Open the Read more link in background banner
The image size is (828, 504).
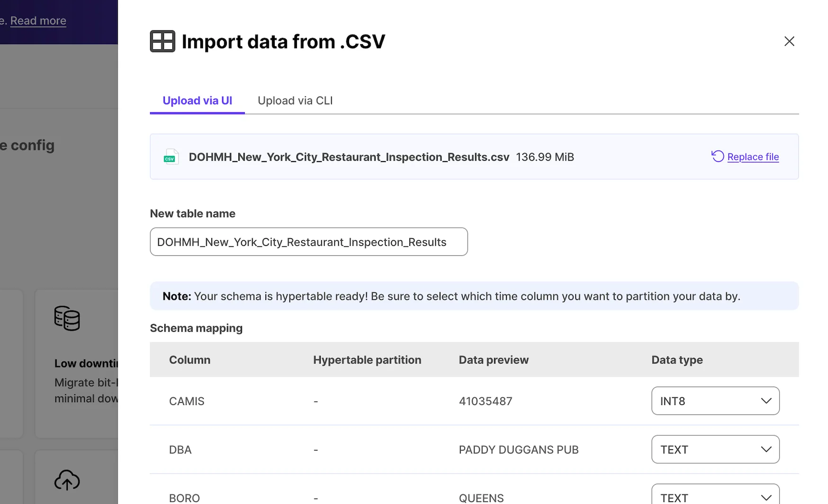pyautogui.click(x=38, y=21)
